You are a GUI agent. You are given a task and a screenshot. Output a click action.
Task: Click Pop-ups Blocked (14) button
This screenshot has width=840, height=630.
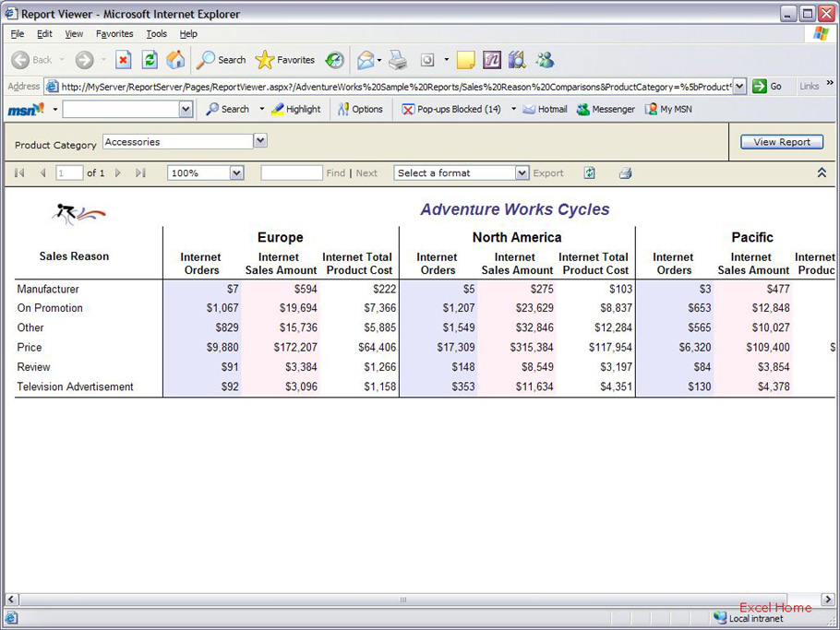pyautogui.click(x=451, y=109)
